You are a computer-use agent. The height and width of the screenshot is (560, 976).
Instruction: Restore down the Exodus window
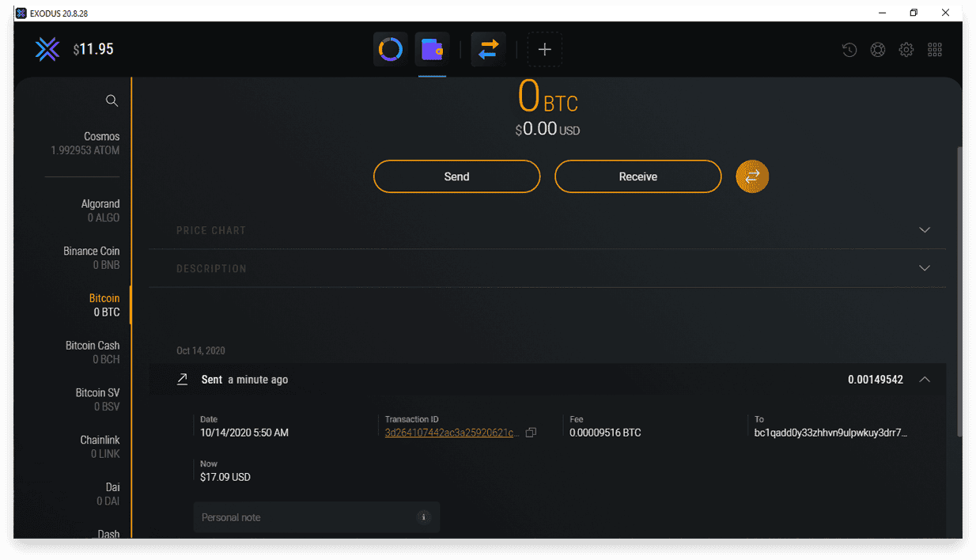914,13
